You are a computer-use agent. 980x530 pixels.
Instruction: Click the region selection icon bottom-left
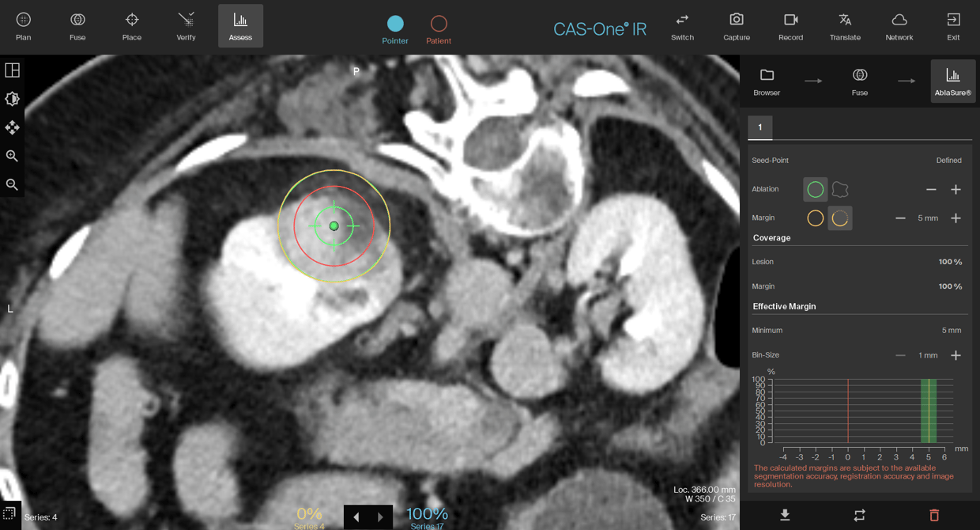point(9,514)
